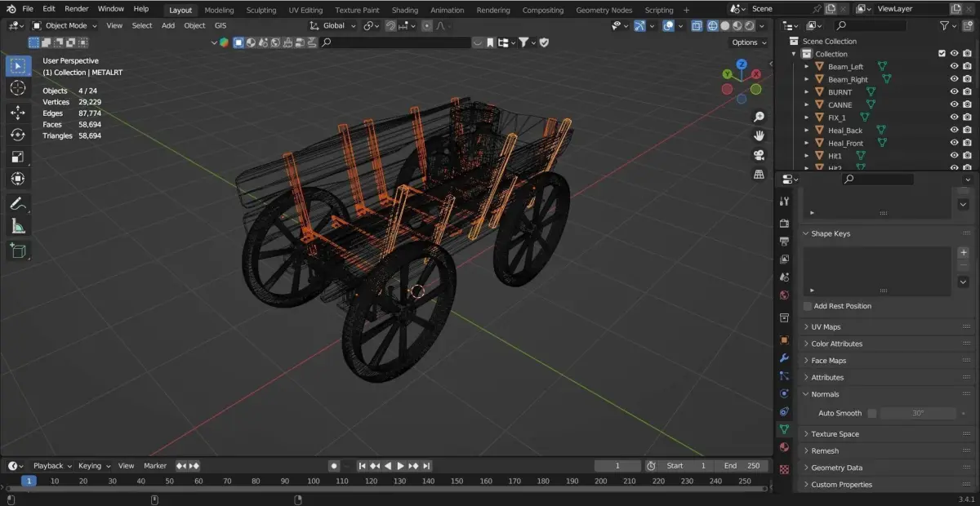
Task: Click current frame field showing 1
Action: click(617, 466)
